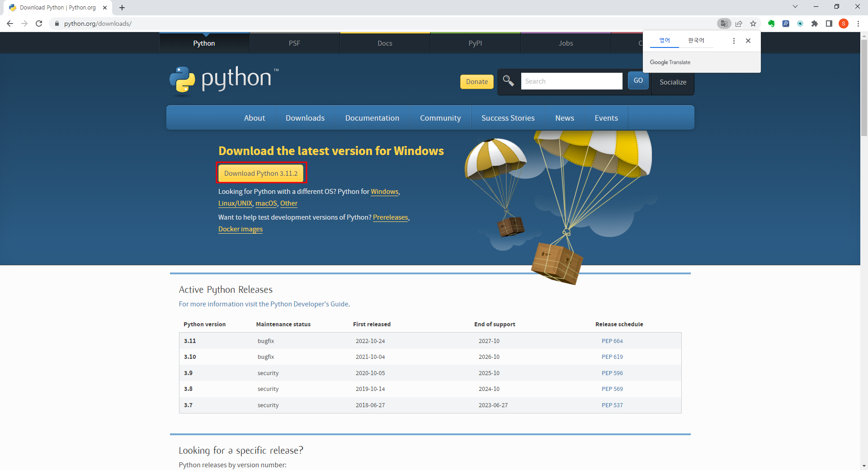868x470 pixels.
Task: Close the Google Translate popup
Action: (x=748, y=41)
